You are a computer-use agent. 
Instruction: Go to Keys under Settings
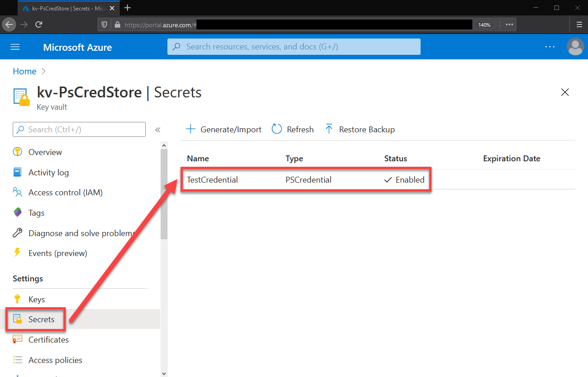pos(36,299)
